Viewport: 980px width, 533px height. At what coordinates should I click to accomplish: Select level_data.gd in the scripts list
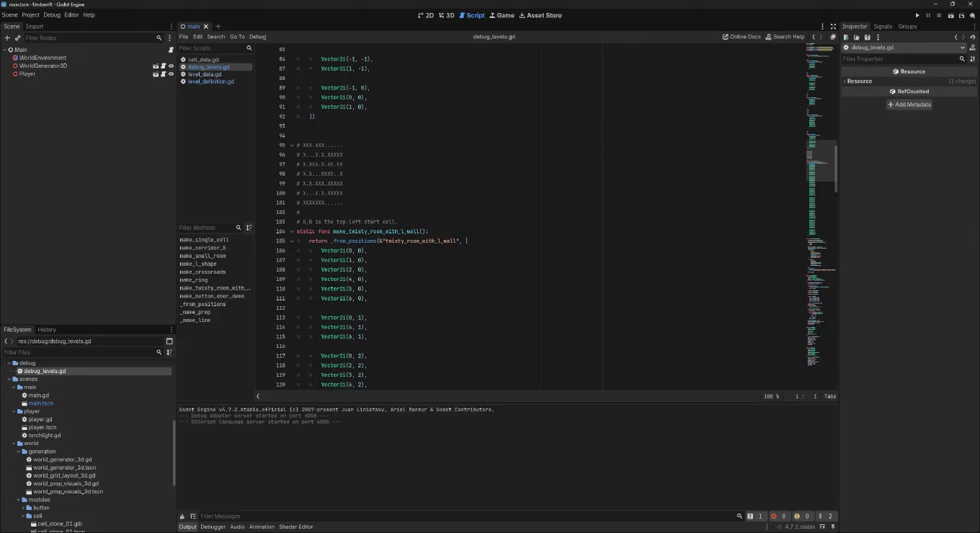(205, 74)
